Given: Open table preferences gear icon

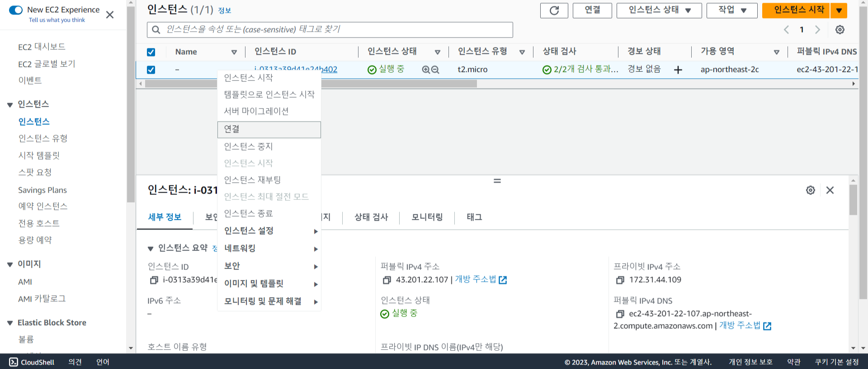Looking at the screenshot, I should (x=840, y=30).
